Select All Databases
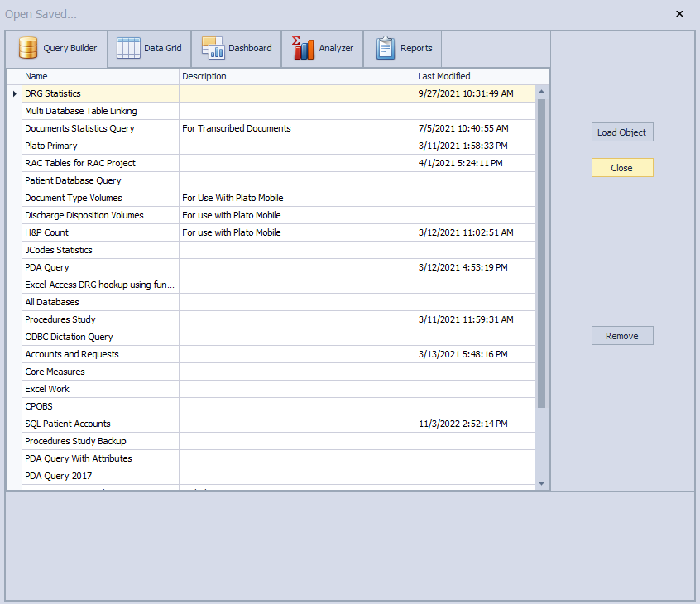 [278, 302]
